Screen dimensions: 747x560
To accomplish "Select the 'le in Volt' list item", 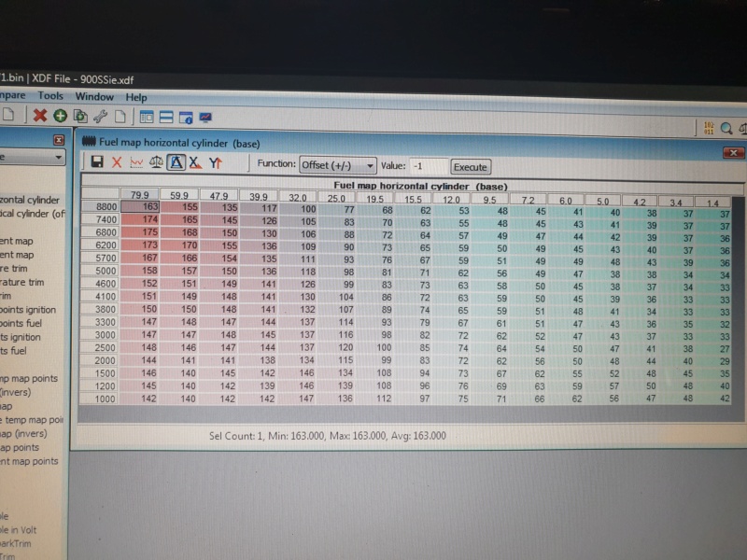I will (x=18, y=530).
